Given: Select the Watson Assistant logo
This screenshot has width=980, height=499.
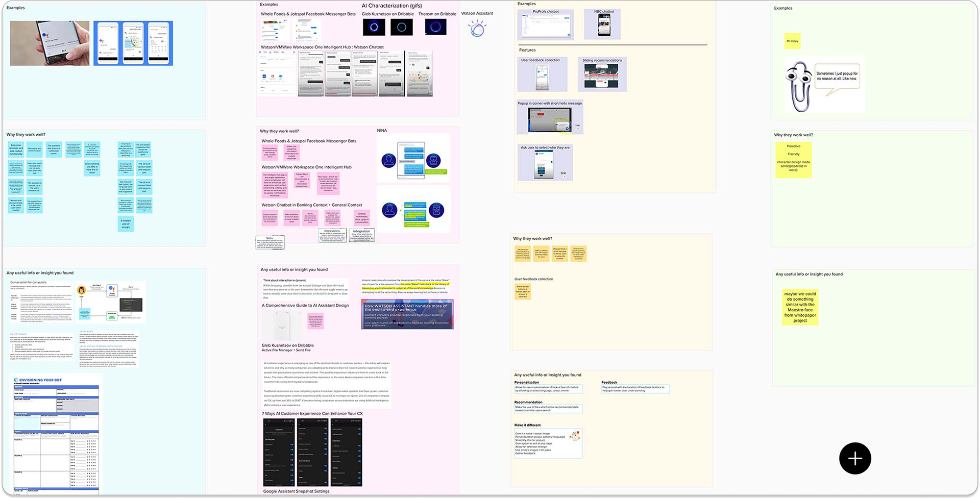Looking at the screenshot, I should (x=477, y=29).
